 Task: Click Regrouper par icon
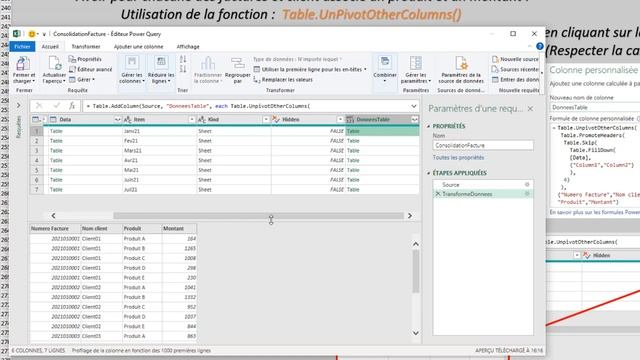pos(238,63)
